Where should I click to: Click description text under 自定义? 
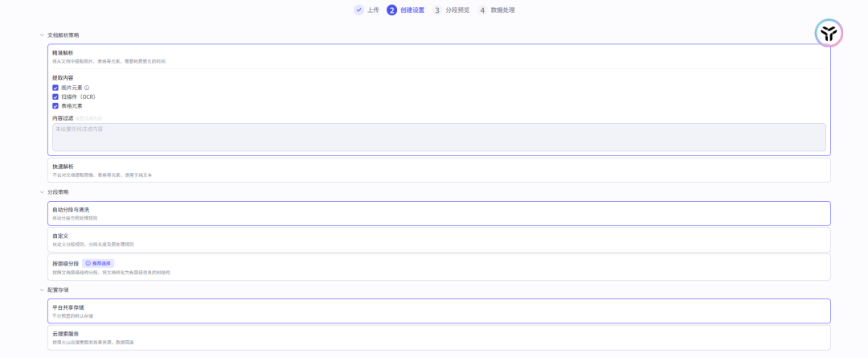(93, 244)
